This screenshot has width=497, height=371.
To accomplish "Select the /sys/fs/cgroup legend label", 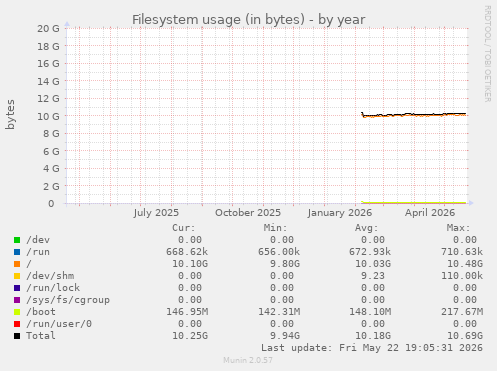I will pos(68,300).
